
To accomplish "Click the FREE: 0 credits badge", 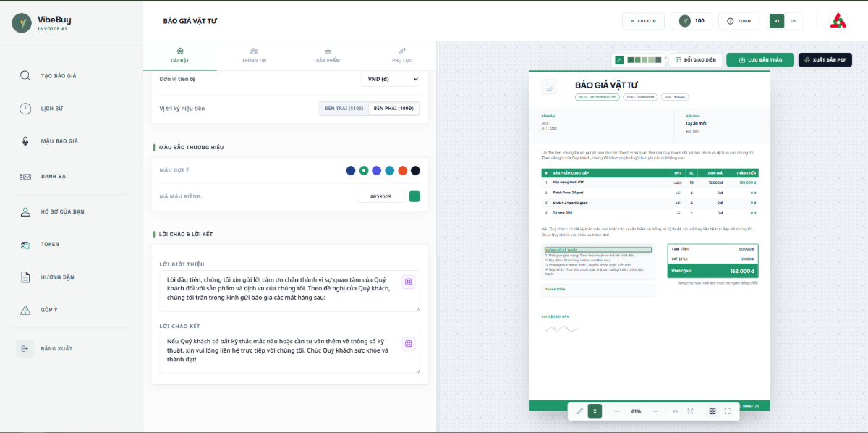I will (643, 21).
